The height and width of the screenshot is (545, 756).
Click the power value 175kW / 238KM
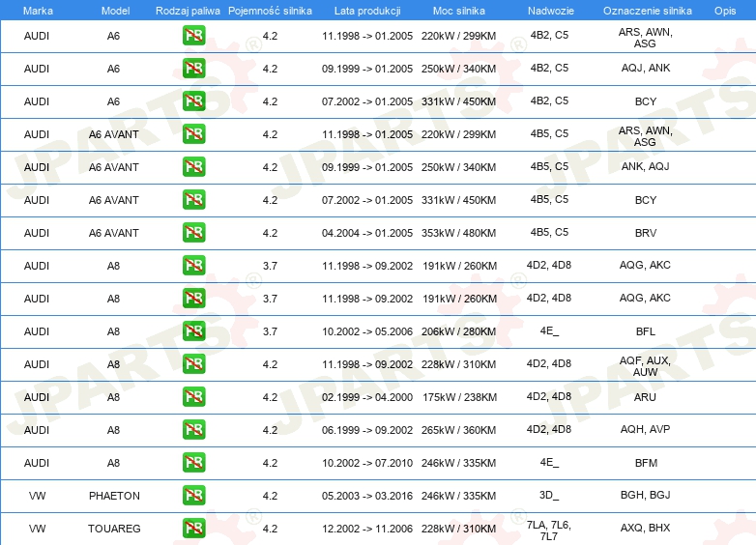[x=459, y=397]
